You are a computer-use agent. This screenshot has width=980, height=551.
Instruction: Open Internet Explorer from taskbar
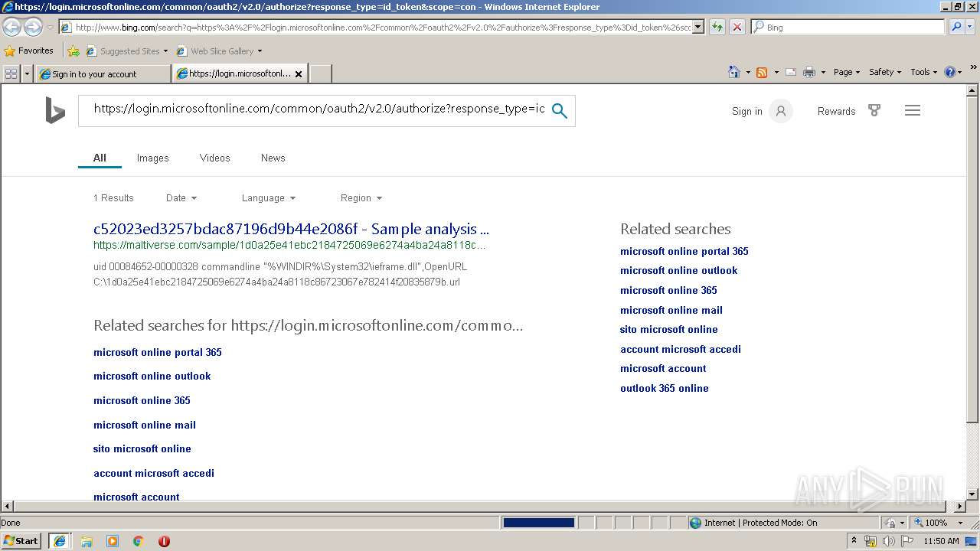pos(60,540)
